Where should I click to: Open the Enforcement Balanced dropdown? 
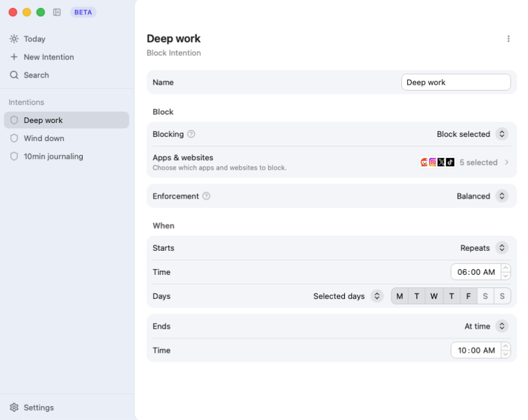pos(482,196)
